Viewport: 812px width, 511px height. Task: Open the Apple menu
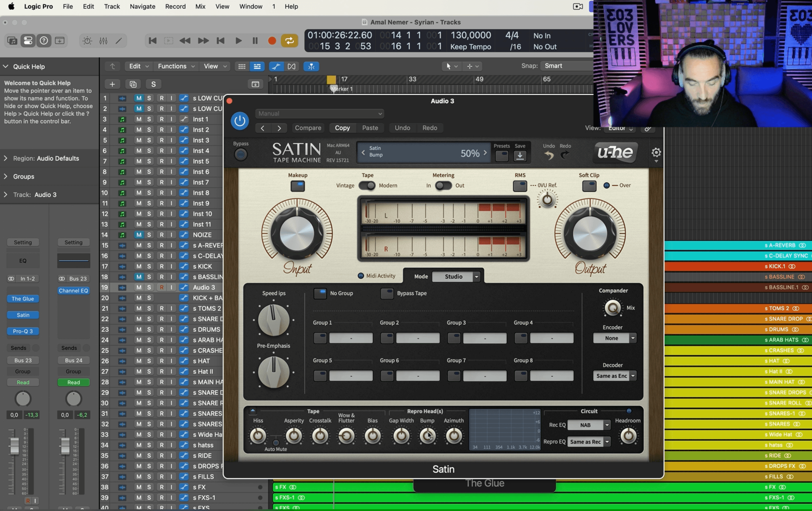tap(11, 6)
